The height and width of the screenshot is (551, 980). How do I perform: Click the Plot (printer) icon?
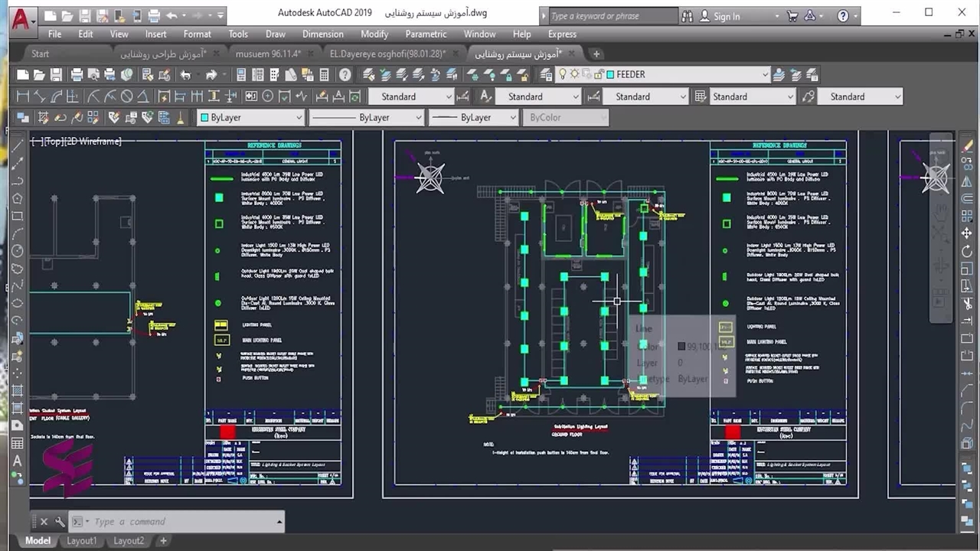point(77,74)
